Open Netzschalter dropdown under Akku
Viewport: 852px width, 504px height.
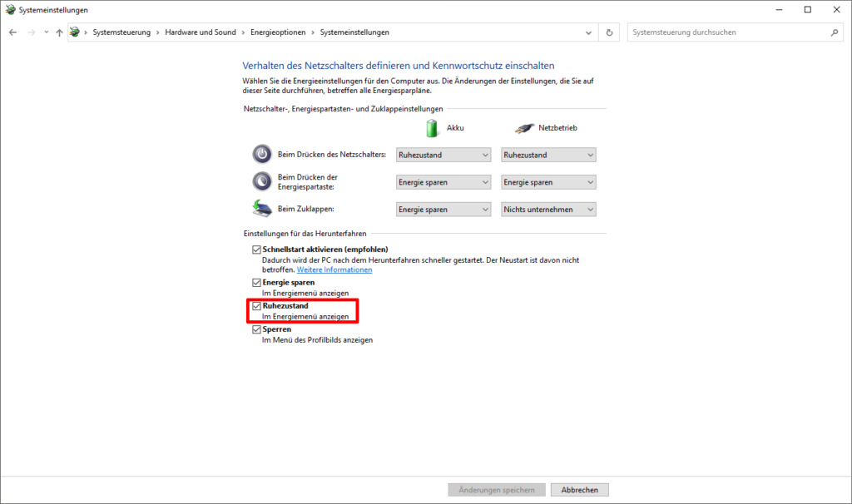443,155
